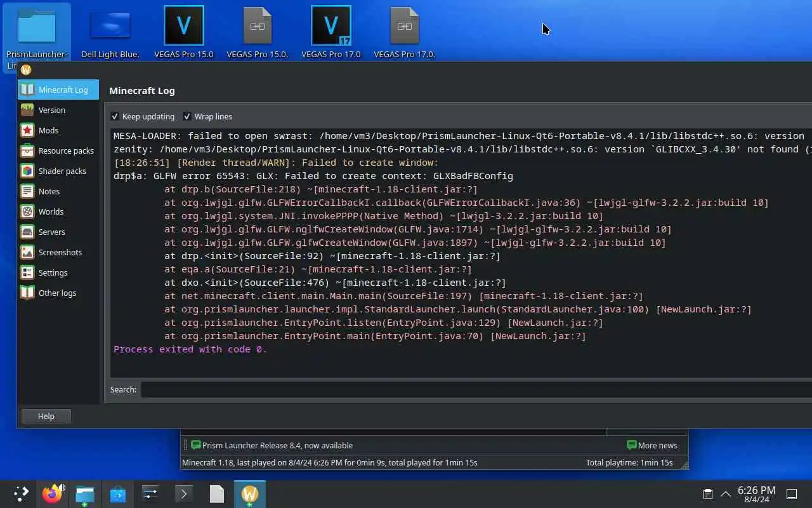Open the clipboard tray icon
Viewport: 812px width, 508px height.
(x=708, y=494)
